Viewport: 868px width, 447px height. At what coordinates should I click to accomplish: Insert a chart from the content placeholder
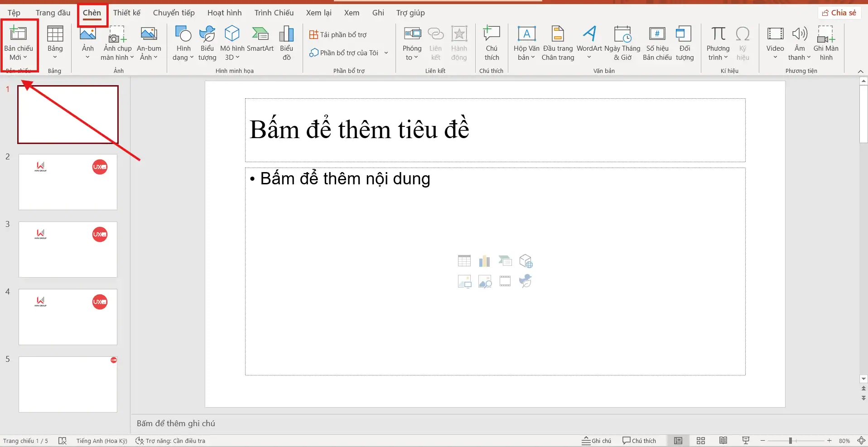pos(485,261)
